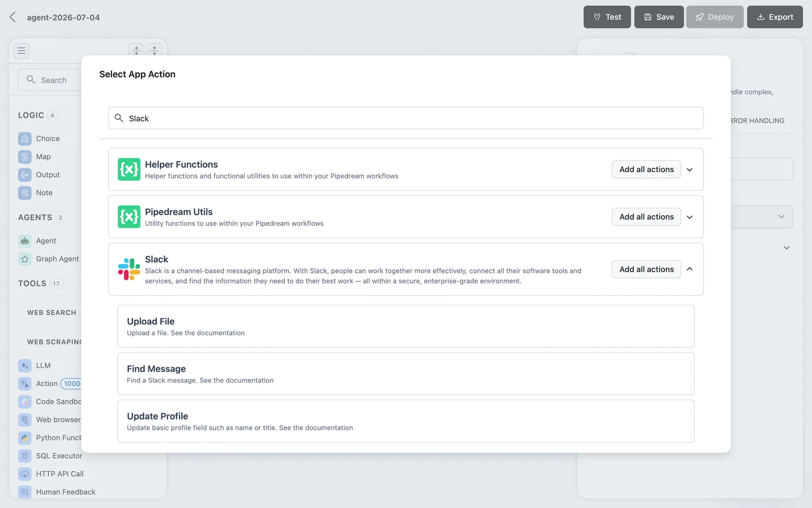Click the Output node icon
Viewport: 812px width, 508px height.
click(x=25, y=175)
